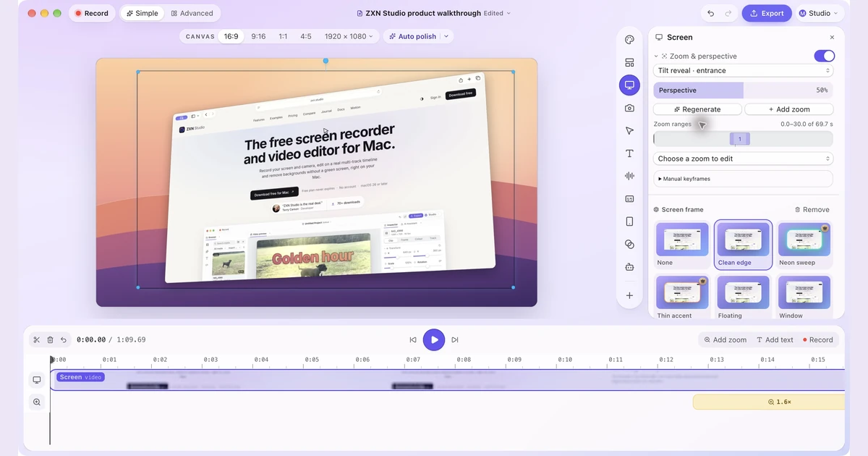The width and height of the screenshot is (868, 456).
Task: Click Add zoom above the timeline
Action: pos(725,339)
